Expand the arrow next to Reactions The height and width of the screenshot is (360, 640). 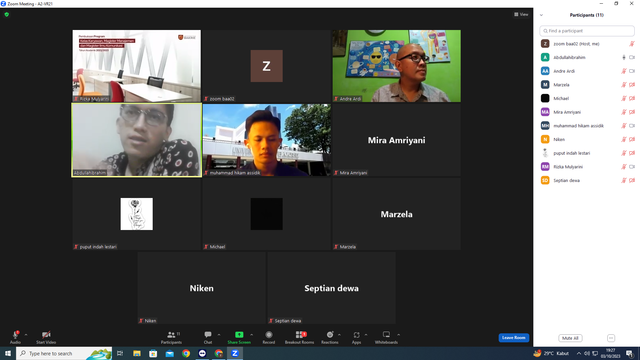(x=339, y=335)
